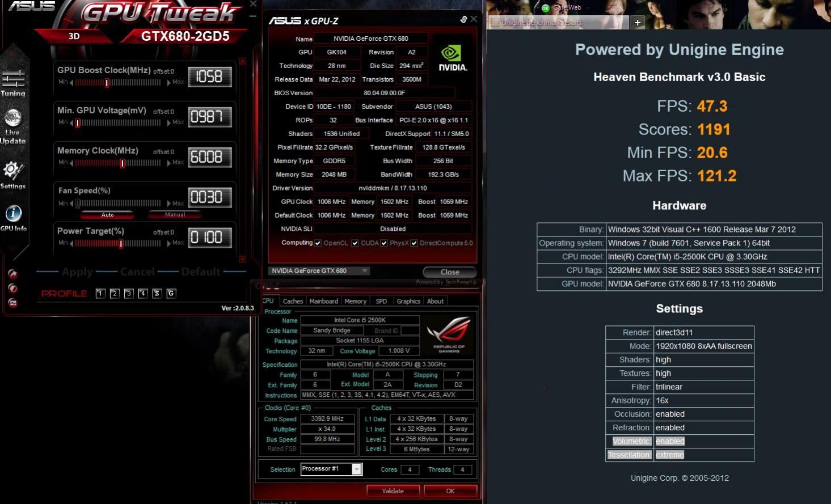Load profile slot 3
Screen dimensions: 831x504
[129, 293]
